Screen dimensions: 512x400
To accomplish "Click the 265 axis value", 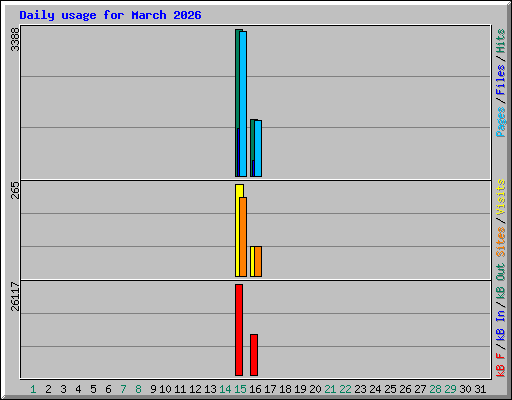I will click(x=15, y=190).
